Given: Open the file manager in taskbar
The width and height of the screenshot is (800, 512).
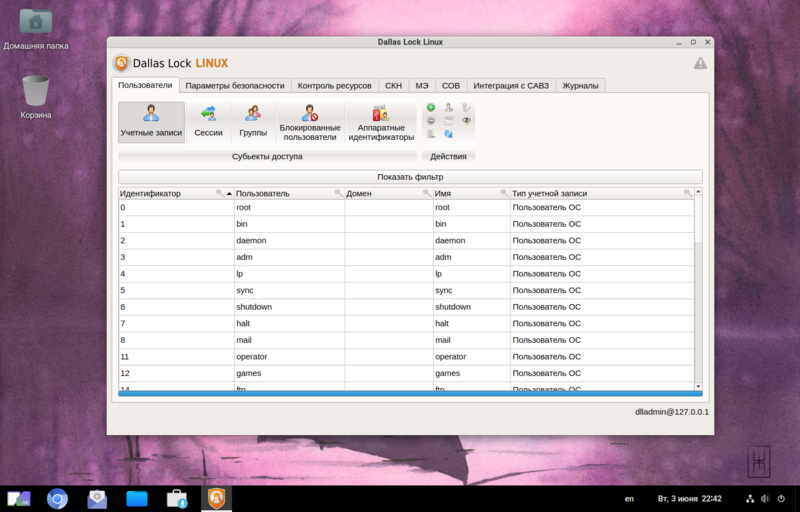Looking at the screenshot, I should 137,498.
